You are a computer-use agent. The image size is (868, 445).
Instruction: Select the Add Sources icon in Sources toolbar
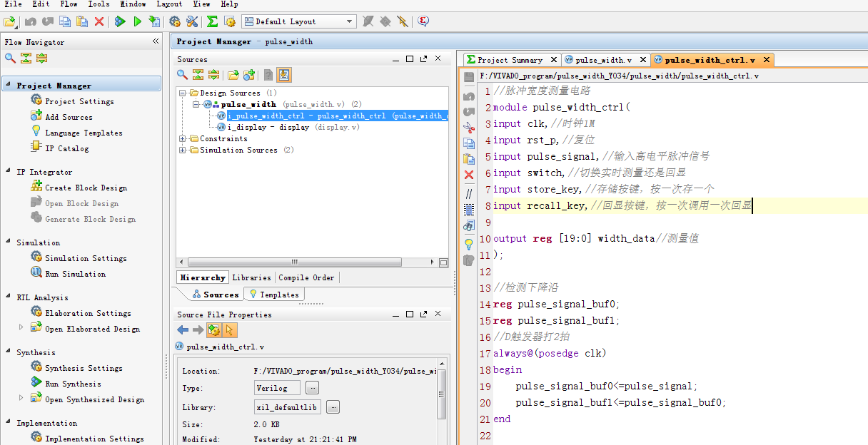coord(248,74)
